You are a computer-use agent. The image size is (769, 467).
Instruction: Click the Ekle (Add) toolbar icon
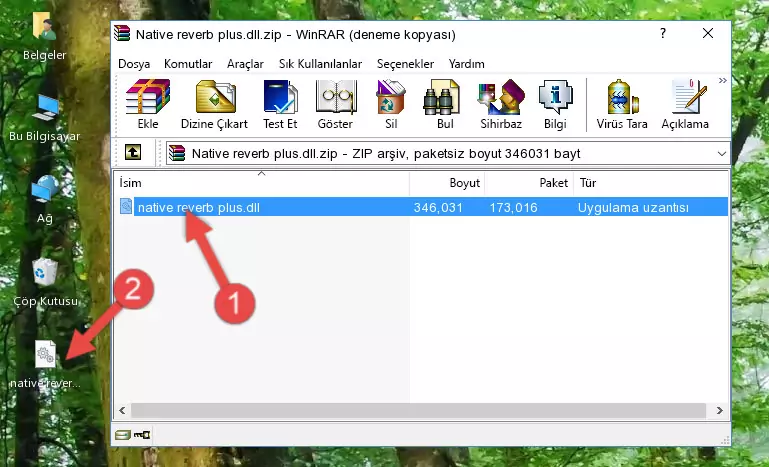(148, 104)
